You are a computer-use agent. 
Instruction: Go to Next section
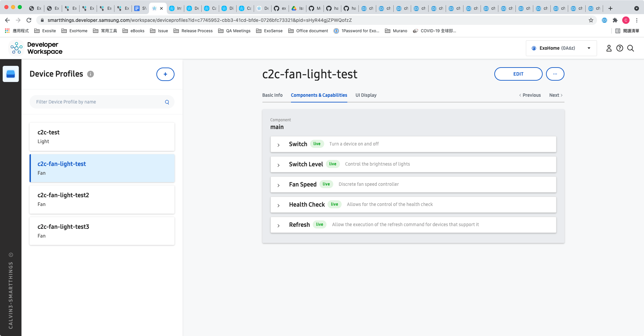pyautogui.click(x=556, y=95)
